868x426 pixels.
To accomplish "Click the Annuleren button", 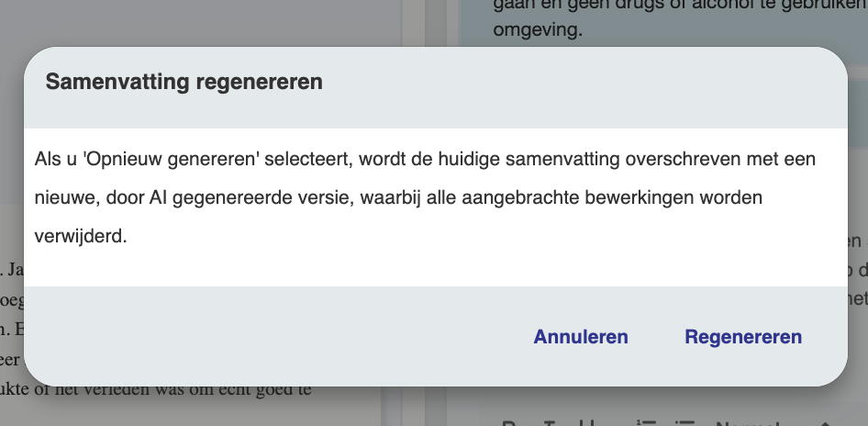I will [x=581, y=337].
